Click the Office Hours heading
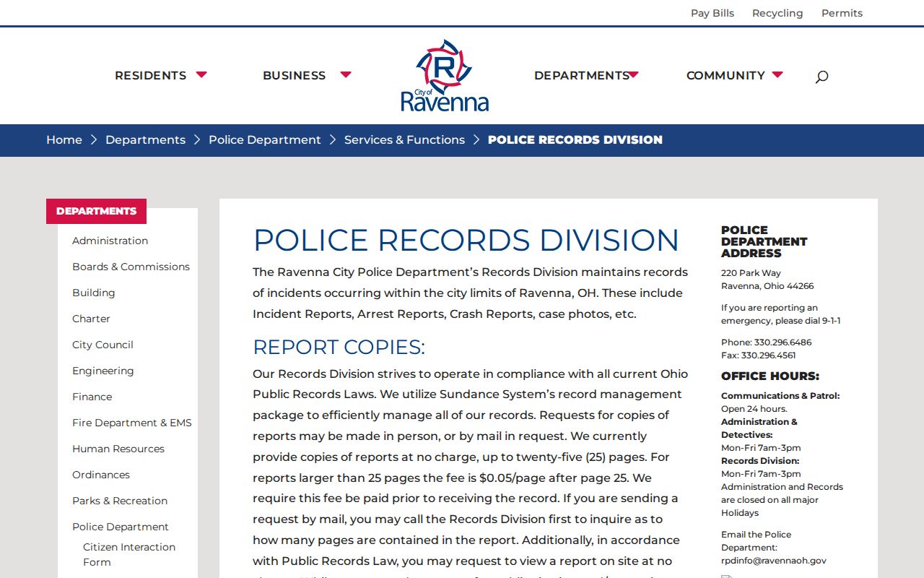Screen dimensions: 924x578 click(x=770, y=376)
